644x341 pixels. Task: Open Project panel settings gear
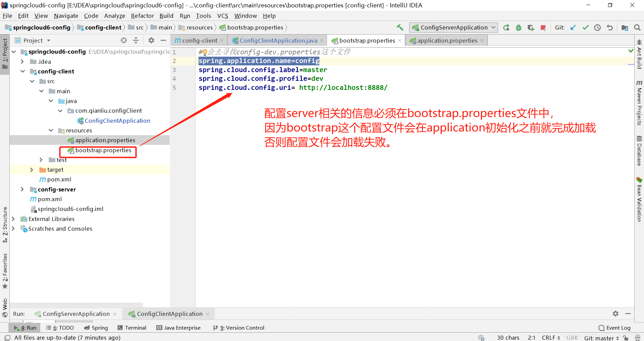[x=151, y=40]
